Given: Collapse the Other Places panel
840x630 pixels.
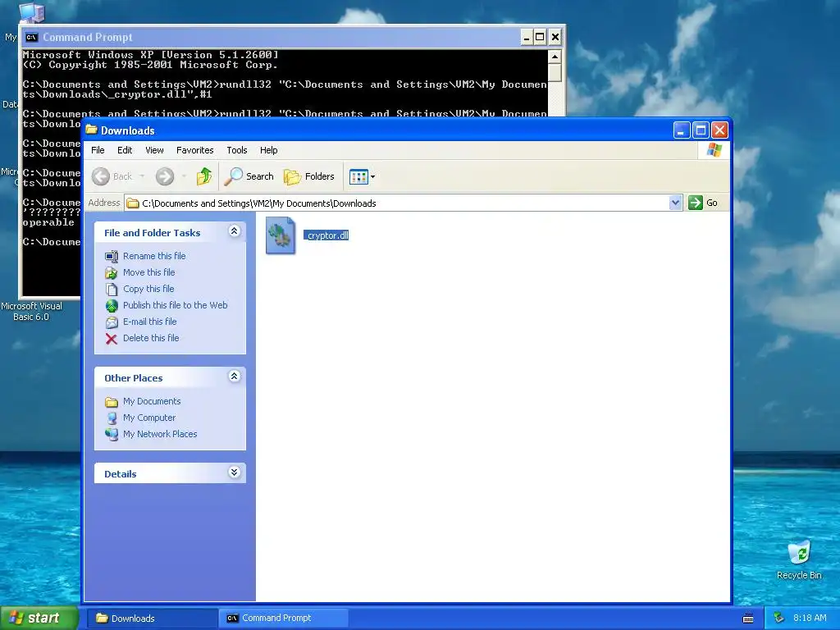Looking at the screenshot, I should click(x=234, y=376).
